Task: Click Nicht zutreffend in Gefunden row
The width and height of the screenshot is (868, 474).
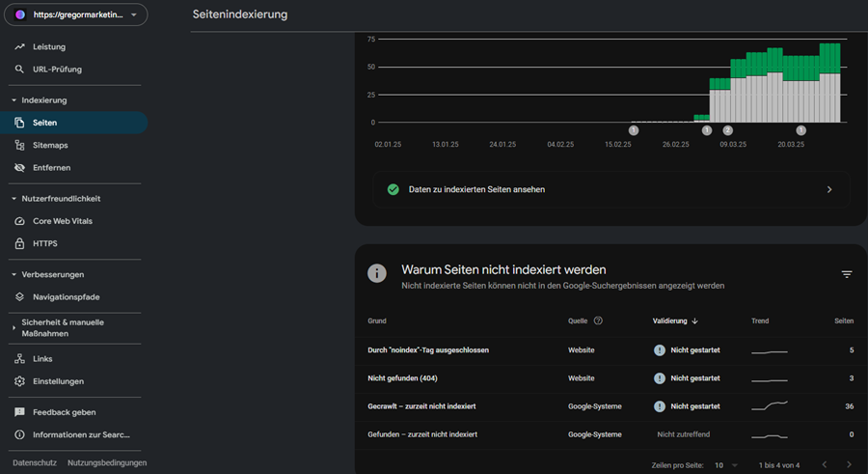Action: click(x=683, y=434)
